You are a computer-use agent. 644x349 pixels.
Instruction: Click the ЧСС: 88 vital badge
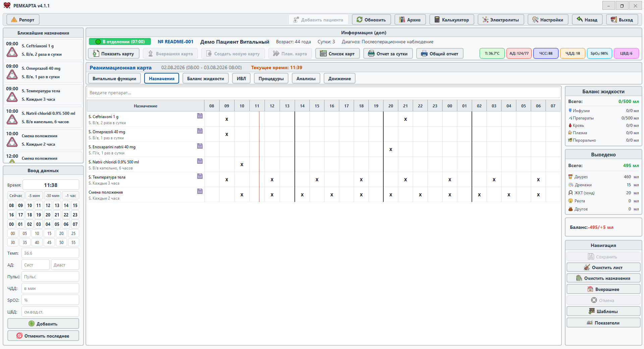[546, 53]
